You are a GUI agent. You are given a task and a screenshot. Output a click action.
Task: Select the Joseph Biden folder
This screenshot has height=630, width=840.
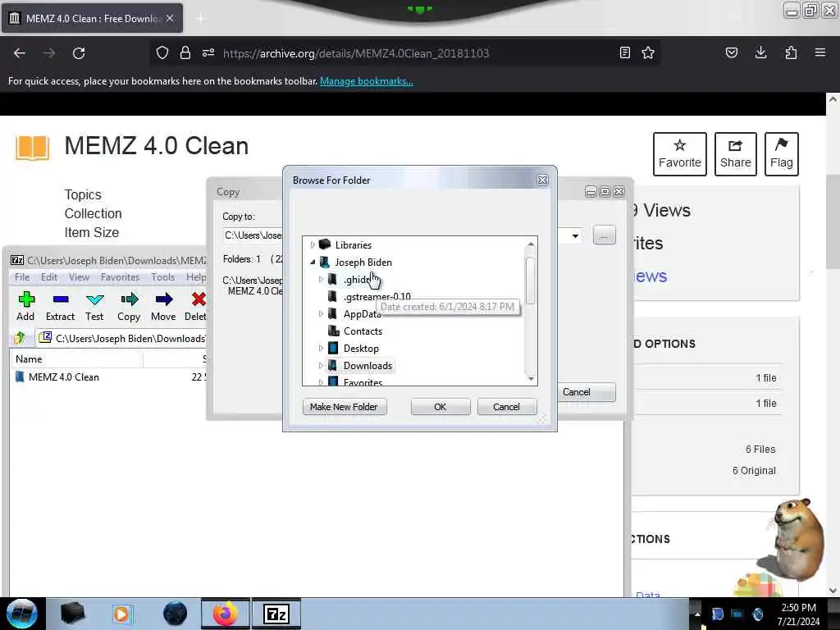[363, 262]
